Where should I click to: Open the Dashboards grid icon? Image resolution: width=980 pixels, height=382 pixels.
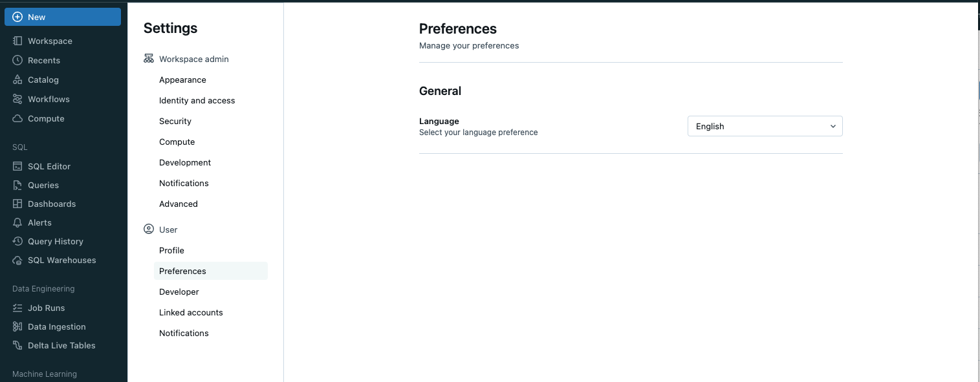(x=17, y=204)
